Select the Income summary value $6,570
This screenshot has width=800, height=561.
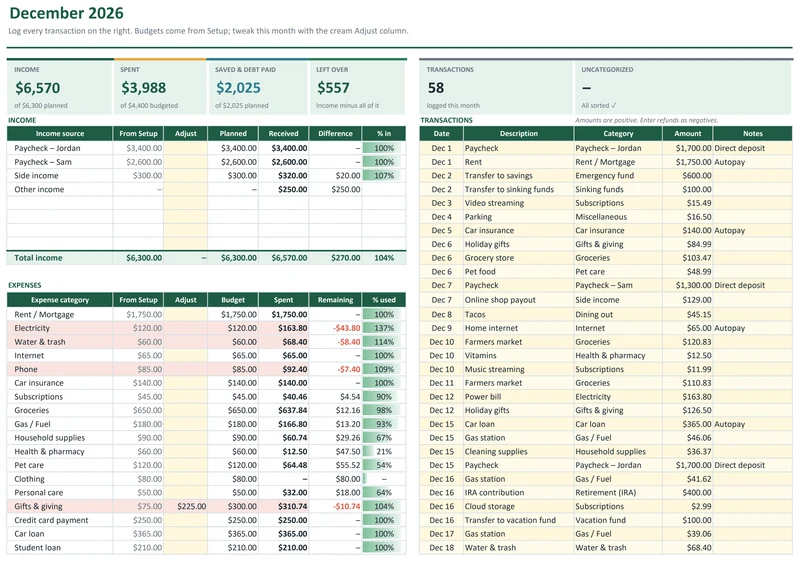pos(37,88)
